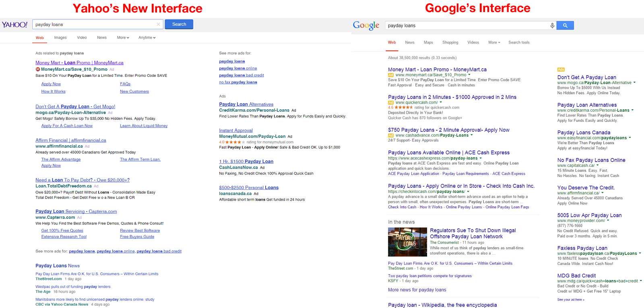Click the Google logo
The height and width of the screenshot is (308, 644).
point(366,26)
